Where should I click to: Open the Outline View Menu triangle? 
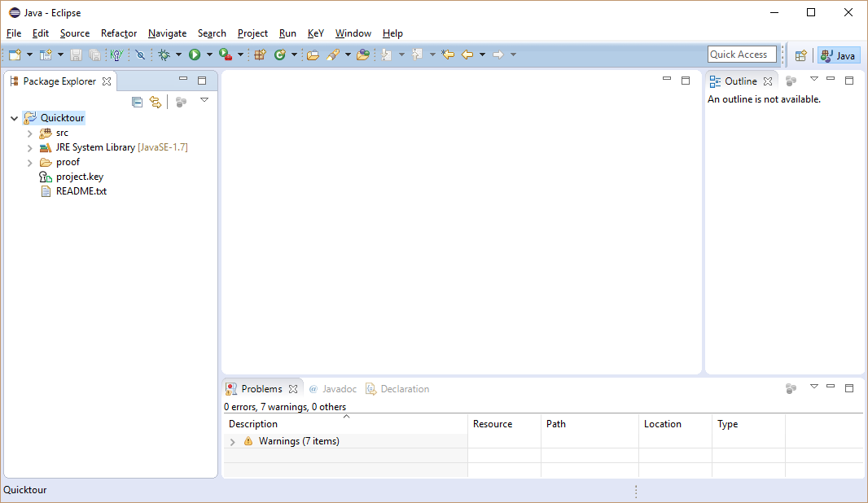click(x=813, y=79)
